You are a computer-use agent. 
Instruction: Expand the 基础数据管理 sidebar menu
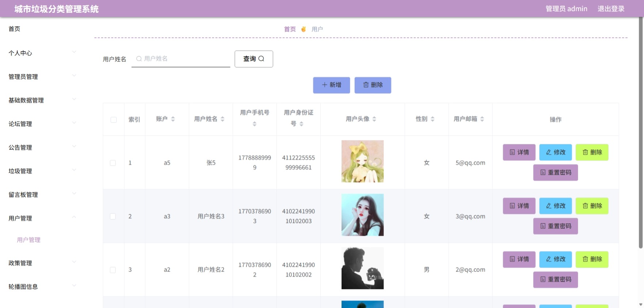74,99
